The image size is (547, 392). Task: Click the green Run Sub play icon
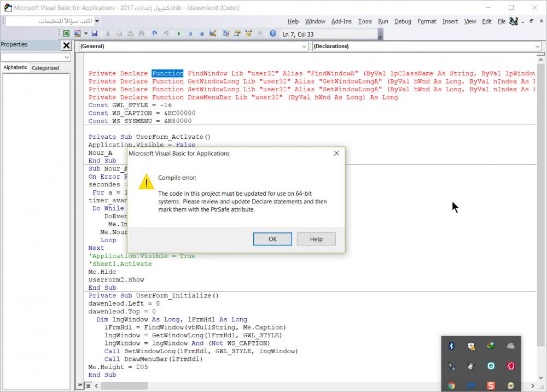point(179,33)
